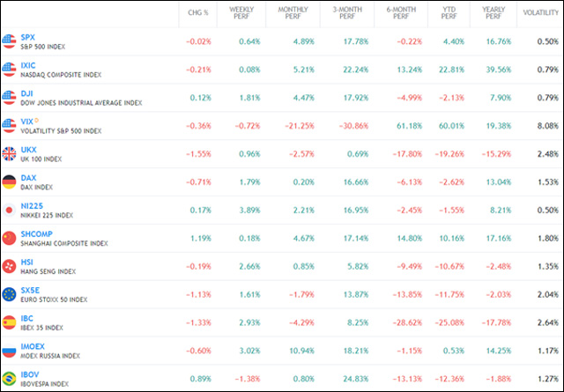Click the EU flag icon beside SX5E

coord(11,295)
